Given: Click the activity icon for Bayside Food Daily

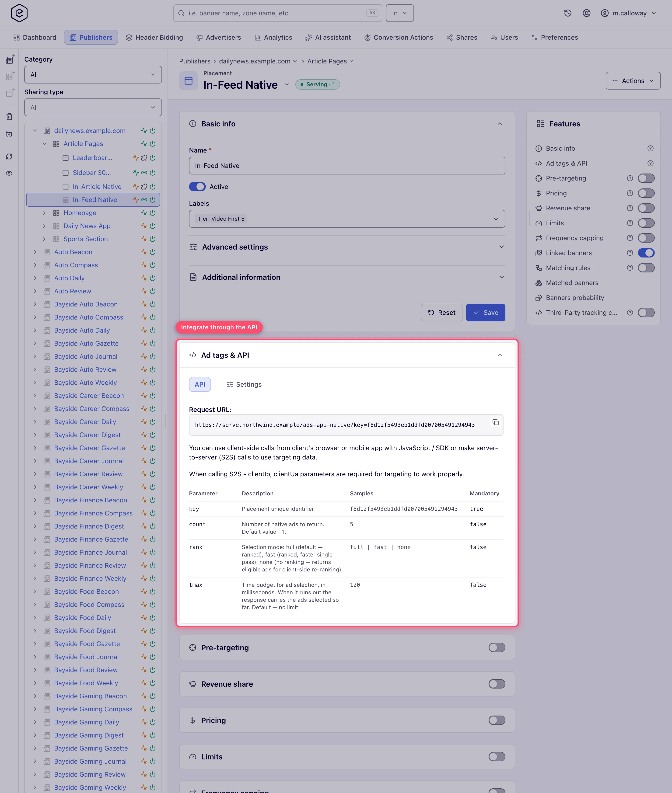Looking at the screenshot, I should pos(144,618).
